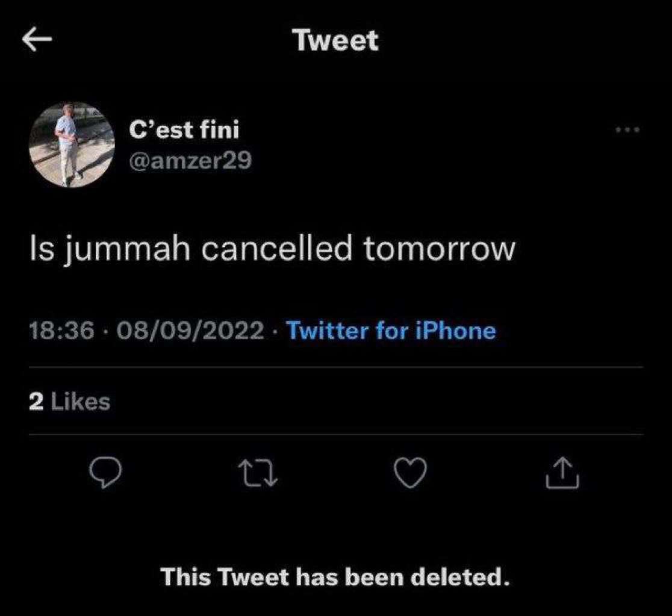Open the three-dot more options menu
The width and height of the screenshot is (672, 616).
coord(627,129)
